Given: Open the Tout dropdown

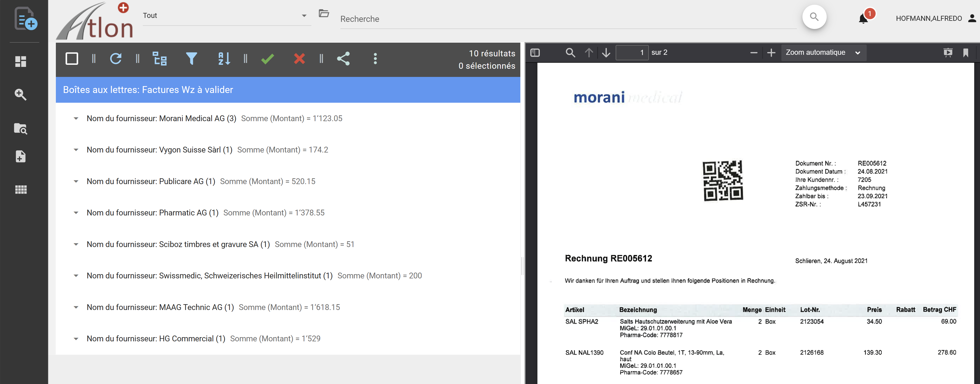Looking at the screenshot, I should [x=227, y=16].
